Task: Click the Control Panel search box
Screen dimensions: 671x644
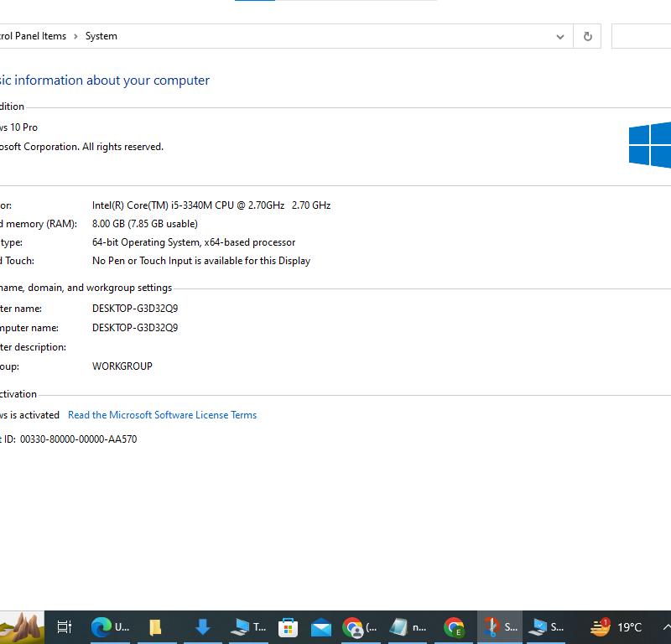Action: [x=642, y=37]
